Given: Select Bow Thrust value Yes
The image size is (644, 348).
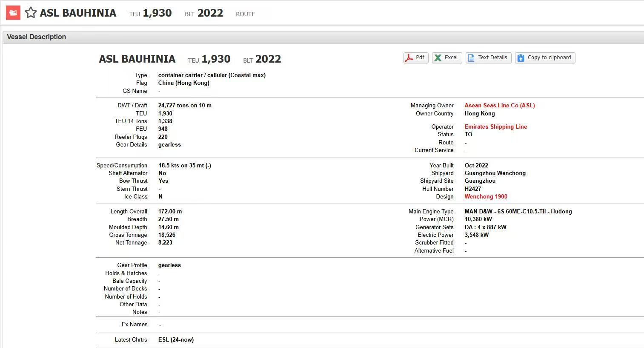Looking at the screenshot, I should tap(163, 181).
